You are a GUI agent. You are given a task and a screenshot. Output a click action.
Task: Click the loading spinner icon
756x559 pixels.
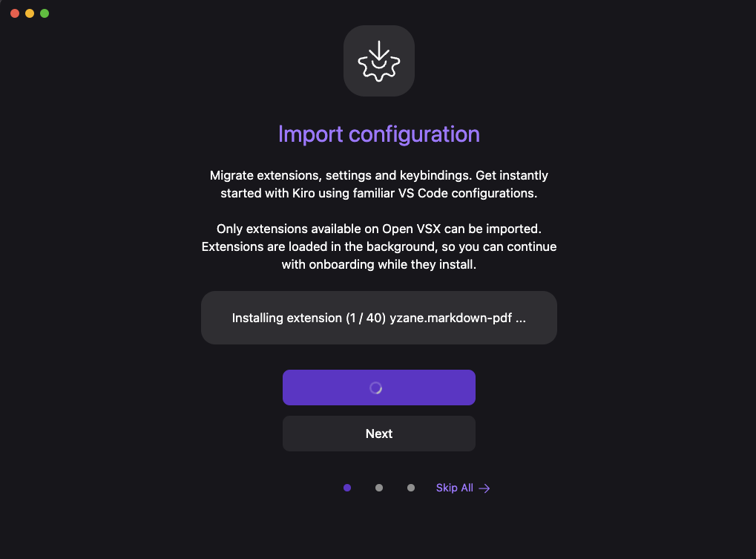[375, 388]
